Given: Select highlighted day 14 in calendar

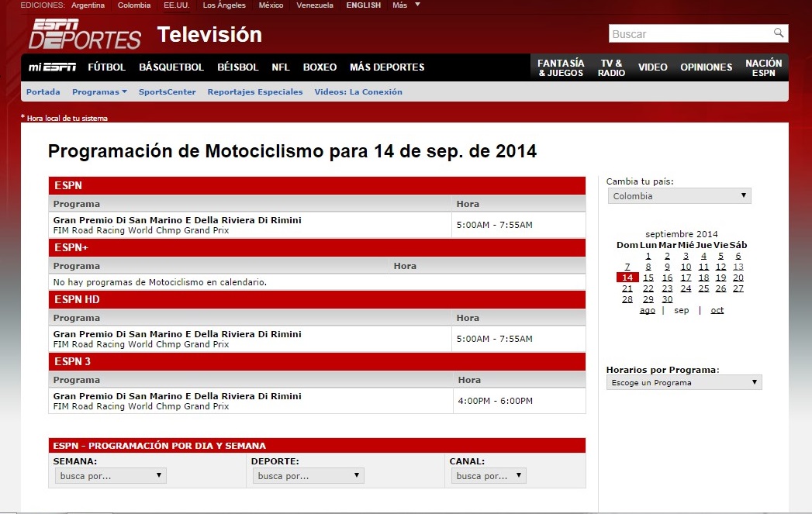Looking at the screenshot, I should click(x=627, y=278).
